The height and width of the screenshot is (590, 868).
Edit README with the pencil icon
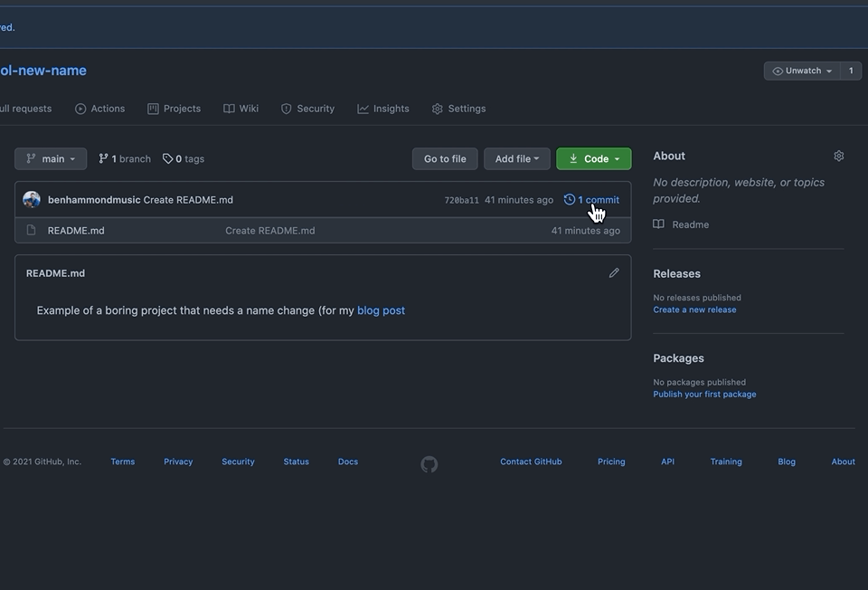[x=614, y=272]
